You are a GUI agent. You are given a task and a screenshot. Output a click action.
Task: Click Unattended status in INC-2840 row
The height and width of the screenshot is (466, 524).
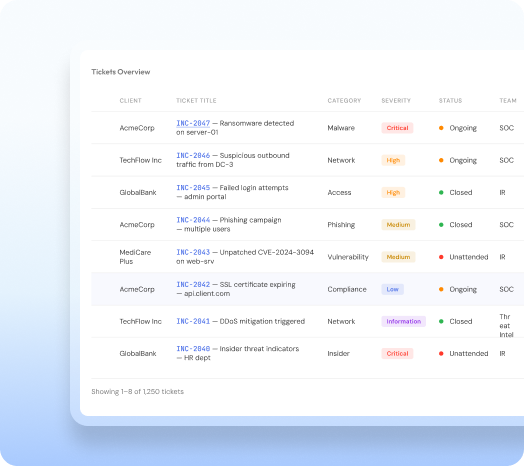pyautogui.click(x=464, y=354)
